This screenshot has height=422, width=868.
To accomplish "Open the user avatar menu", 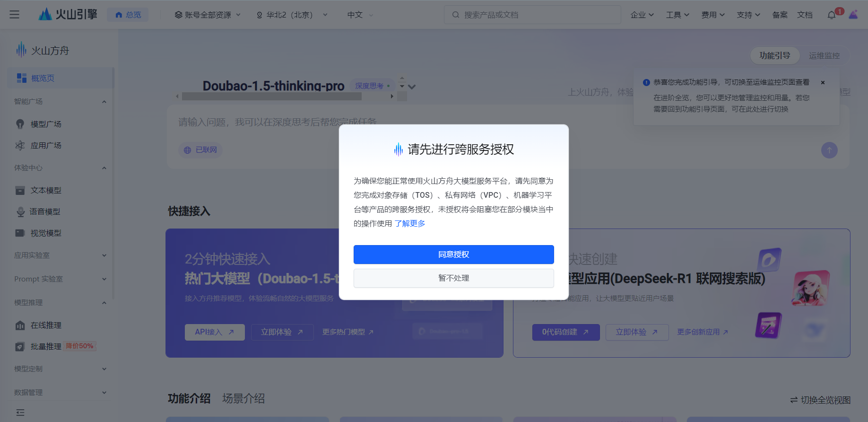I will coord(853,15).
